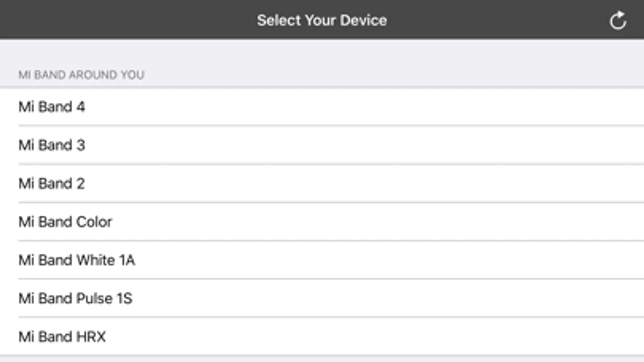Open the color-screen Mi Band option

pos(65,222)
